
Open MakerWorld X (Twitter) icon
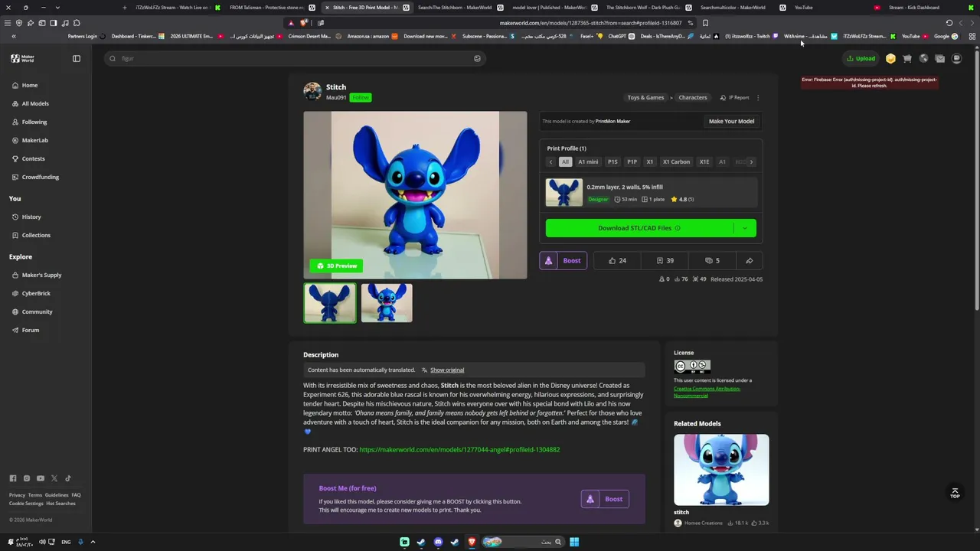point(54,478)
